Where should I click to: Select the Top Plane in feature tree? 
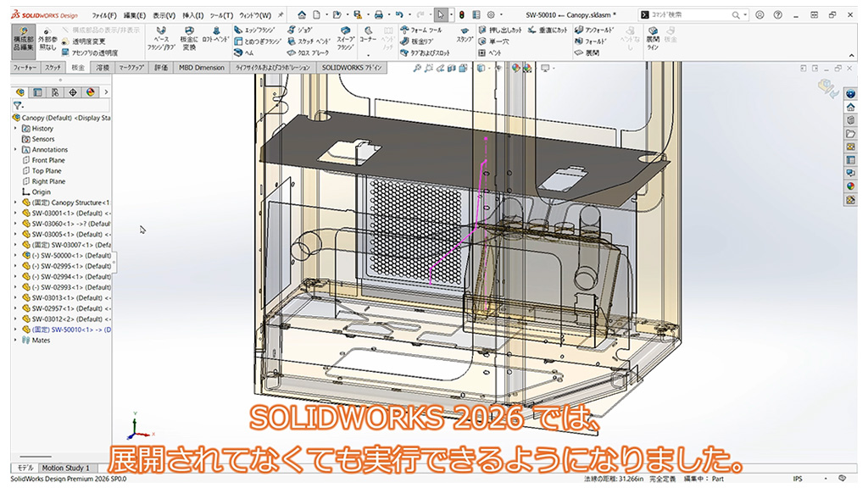47,171
